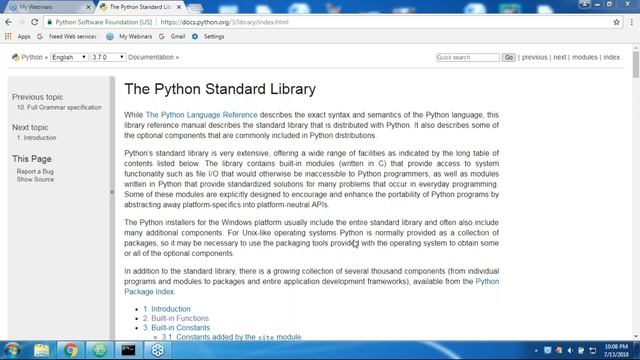Click the browser back arrow

click(x=8, y=22)
